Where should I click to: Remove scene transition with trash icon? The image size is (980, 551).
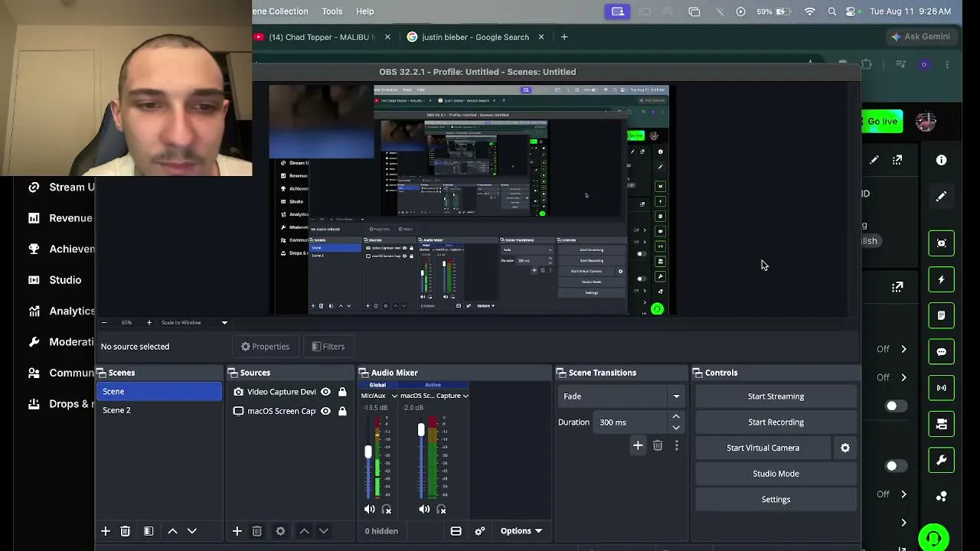658,445
